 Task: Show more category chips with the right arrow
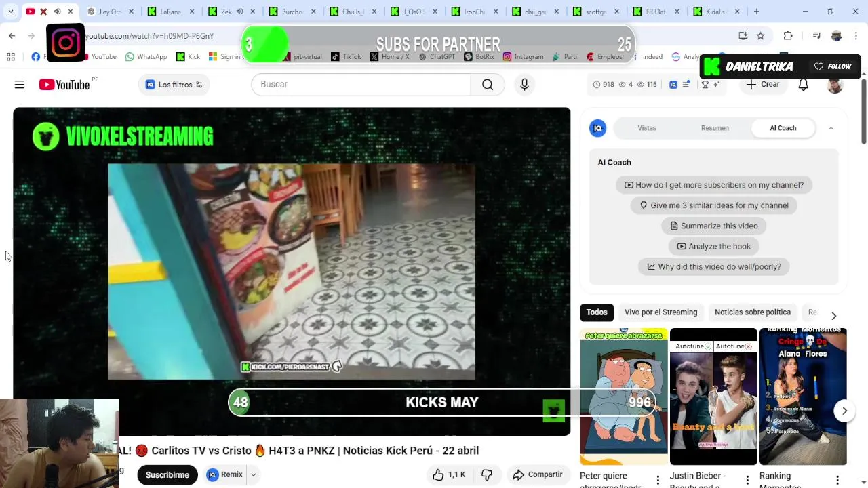pos(833,316)
